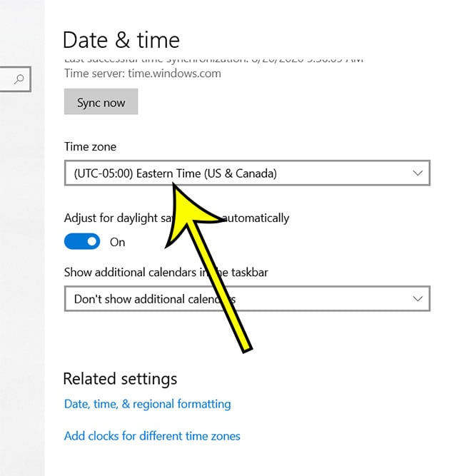Click the magnifier icon in search box
This screenshot has height=476, width=464.
19,79
